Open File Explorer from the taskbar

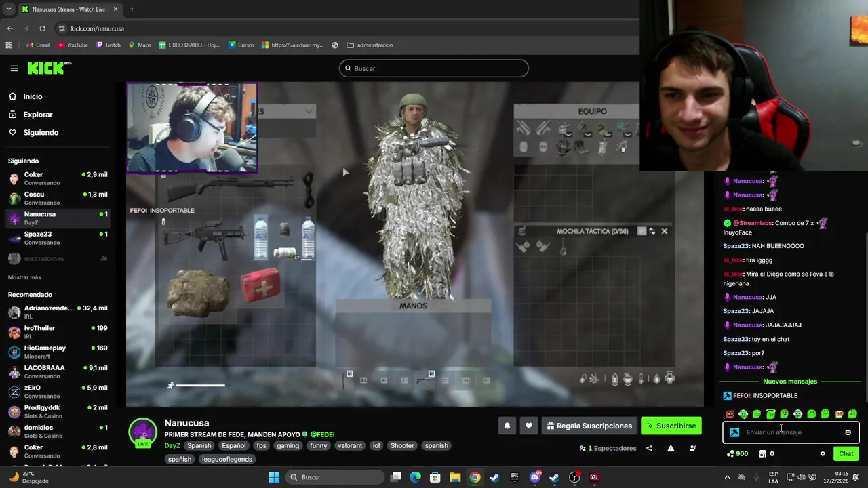(x=455, y=477)
